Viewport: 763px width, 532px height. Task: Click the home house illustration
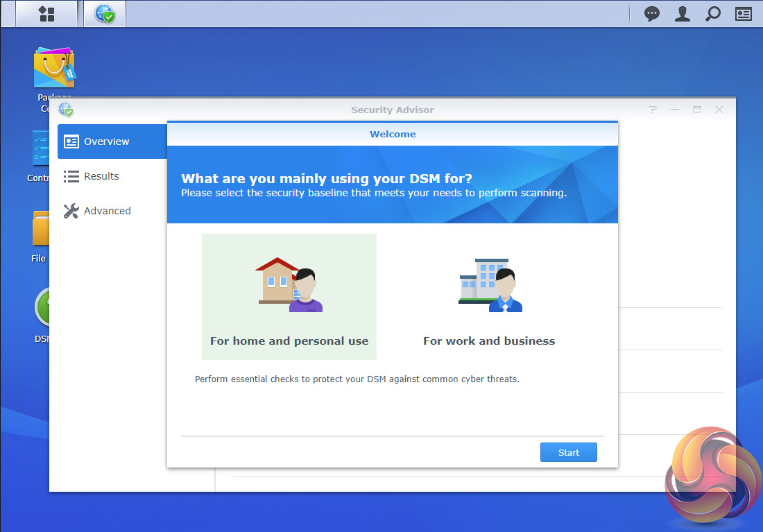289,285
